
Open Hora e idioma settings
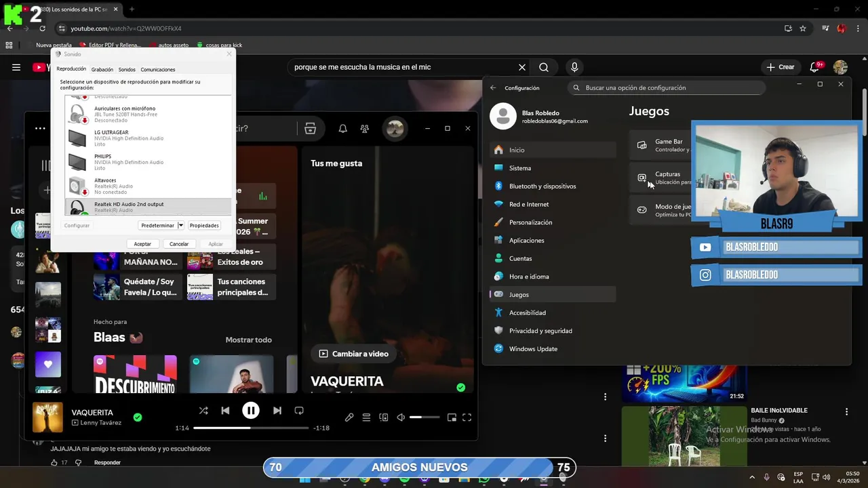tap(553, 277)
